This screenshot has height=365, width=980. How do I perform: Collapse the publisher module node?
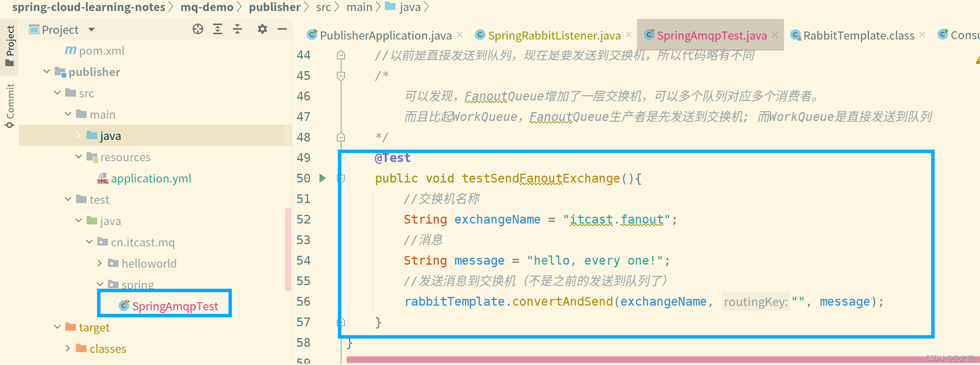pyautogui.click(x=47, y=71)
